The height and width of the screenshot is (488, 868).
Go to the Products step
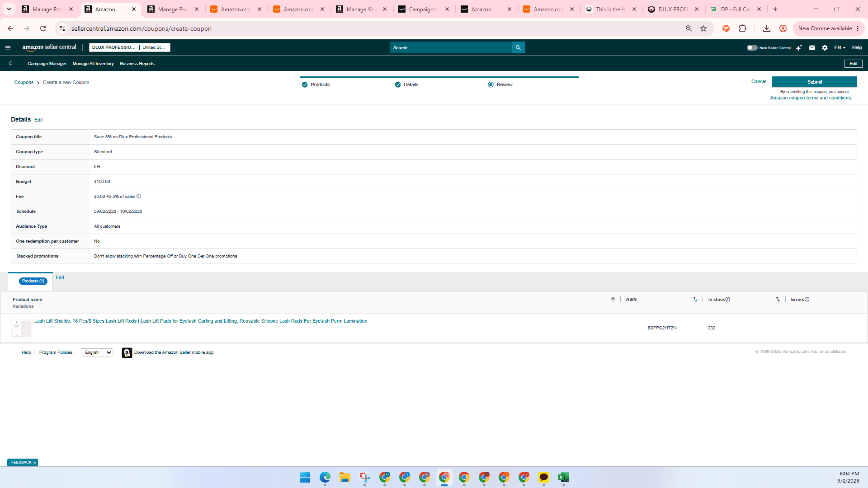[316, 84]
